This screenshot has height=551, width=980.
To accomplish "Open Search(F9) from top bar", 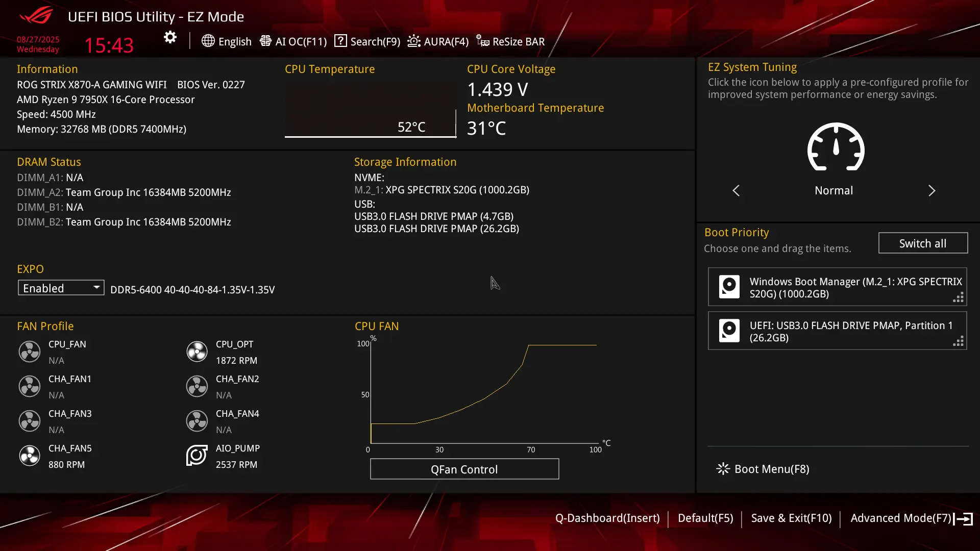I will point(367,41).
